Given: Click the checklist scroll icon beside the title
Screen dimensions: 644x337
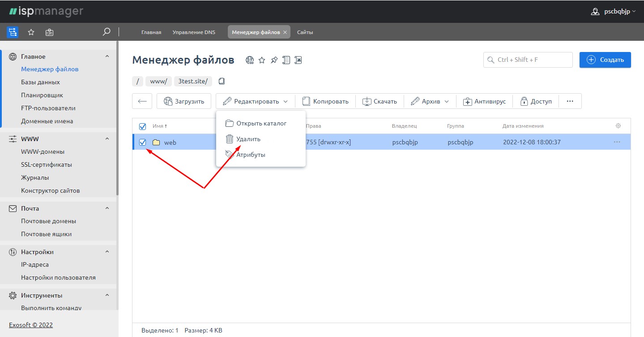Looking at the screenshot, I should (286, 60).
